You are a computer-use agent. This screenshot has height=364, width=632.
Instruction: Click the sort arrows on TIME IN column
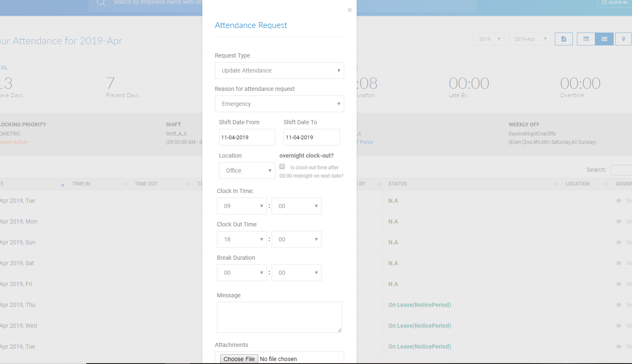coord(125,184)
